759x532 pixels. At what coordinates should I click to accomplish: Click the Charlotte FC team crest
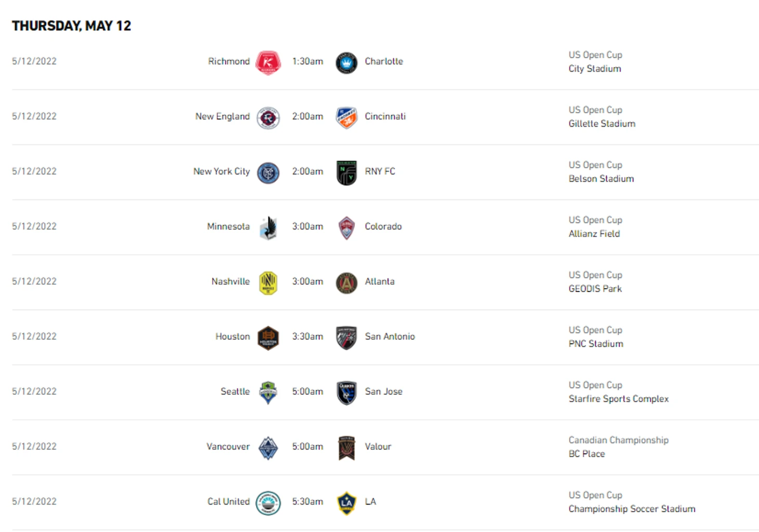[x=346, y=63]
